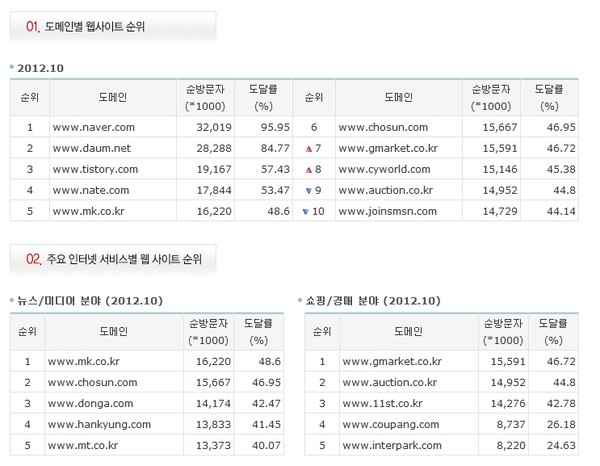The width and height of the screenshot is (600, 466).
Task: Click the reach value 95.95
Action: (x=275, y=127)
